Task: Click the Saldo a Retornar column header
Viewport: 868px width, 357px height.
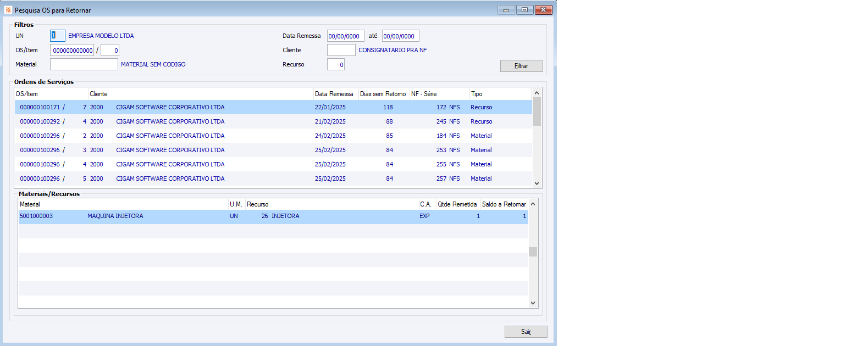Action: coord(504,204)
